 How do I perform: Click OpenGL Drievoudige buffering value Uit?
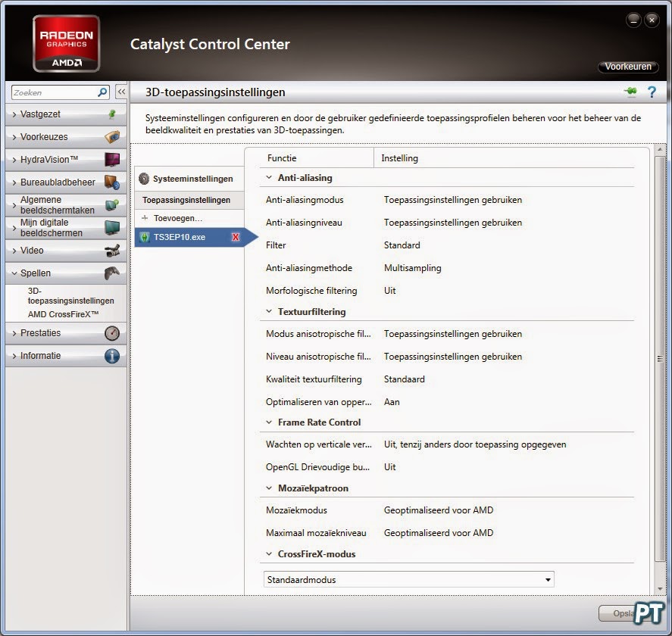click(389, 467)
